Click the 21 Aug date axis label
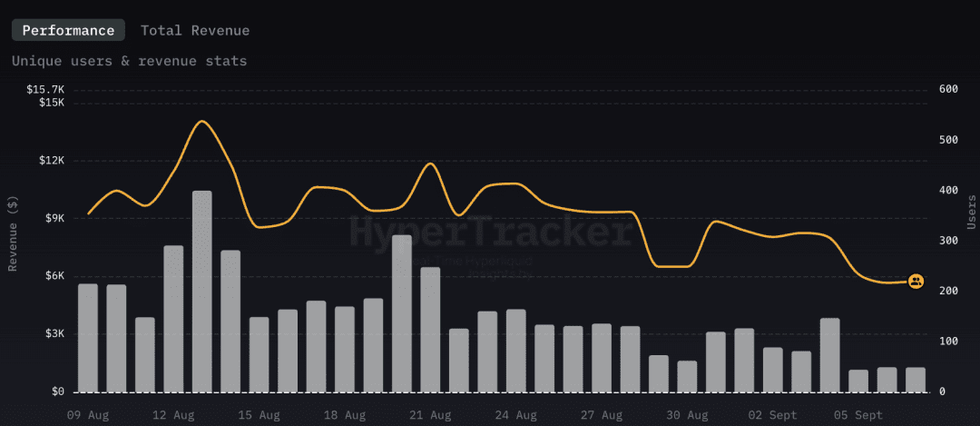980x426 pixels. [x=431, y=415]
